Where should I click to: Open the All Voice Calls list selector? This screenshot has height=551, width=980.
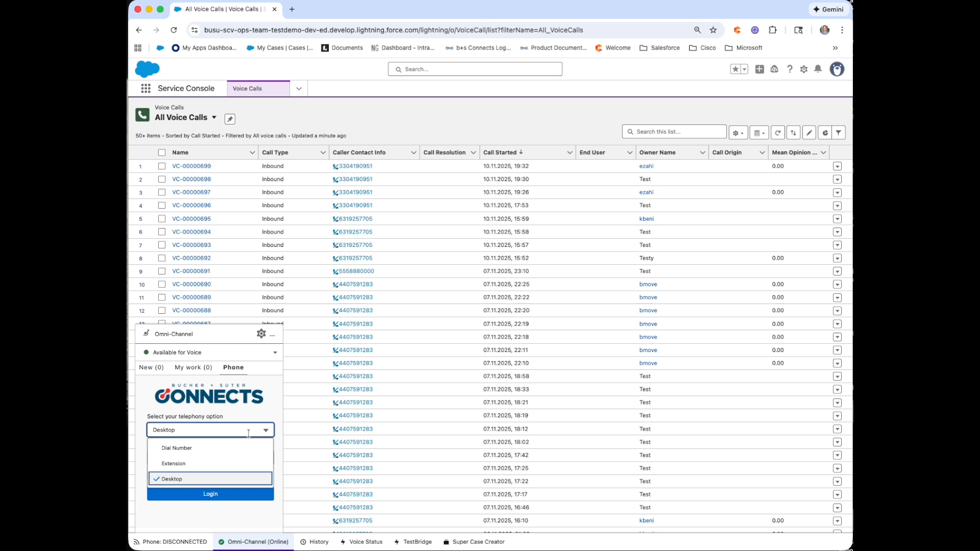[x=214, y=117]
